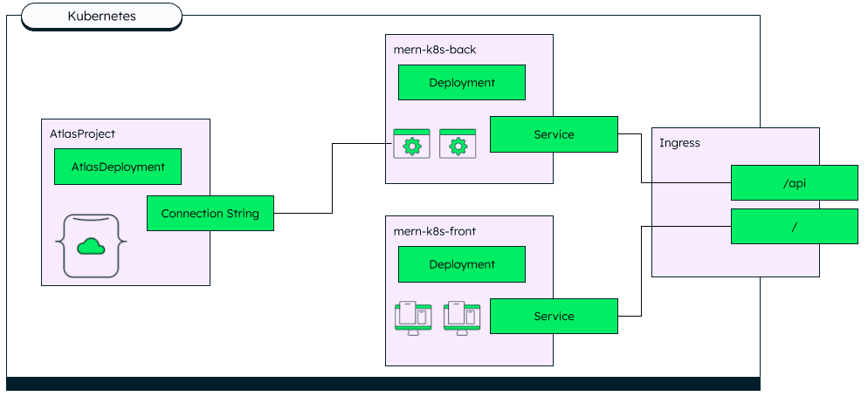Viewport: 868px width, 396px height.
Task: Select the /api Ingress path box
Action: (x=794, y=182)
